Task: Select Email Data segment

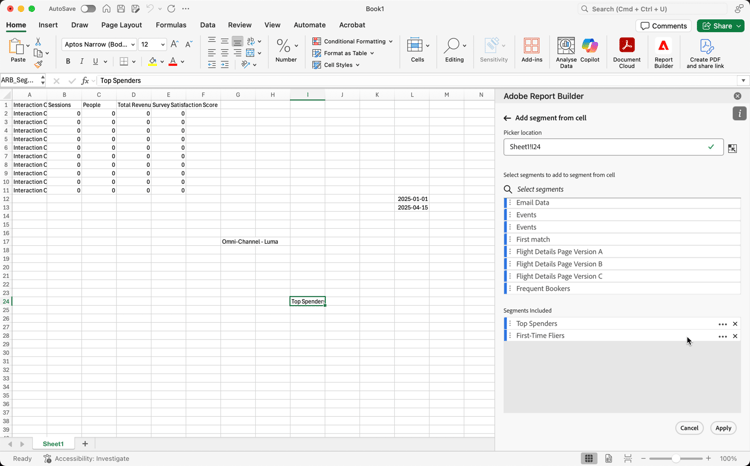Action: click(622, 203)
